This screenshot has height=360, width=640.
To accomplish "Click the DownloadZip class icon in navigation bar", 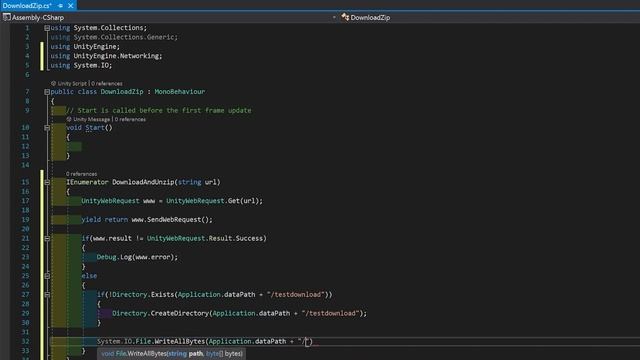I will [x=345, y=17].
